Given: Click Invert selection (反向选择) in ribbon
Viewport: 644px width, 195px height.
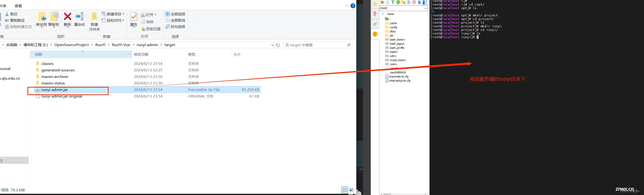Looking at the screenshot, I should [x=175, y=27].
